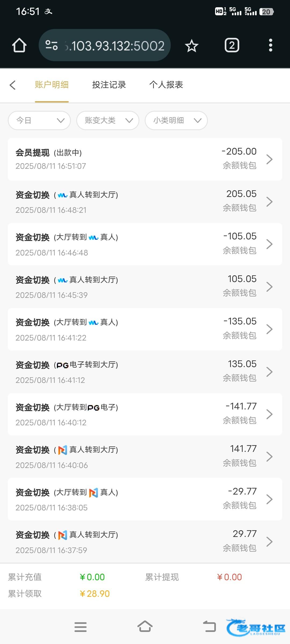The height and width of the screenshot is (644, 290).
Task: Tap the browser home icon
Action: (x=19, y=45)
